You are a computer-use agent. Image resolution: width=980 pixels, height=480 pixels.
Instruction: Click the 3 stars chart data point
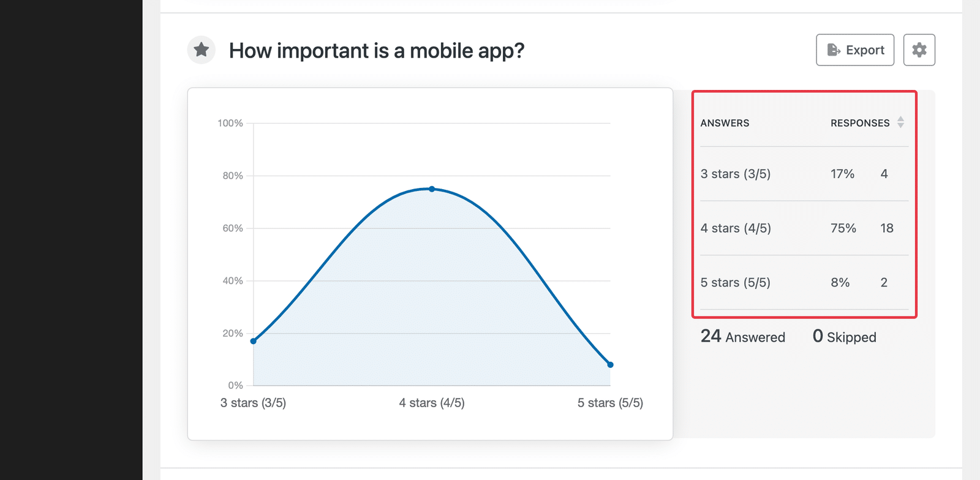[254, 341]
